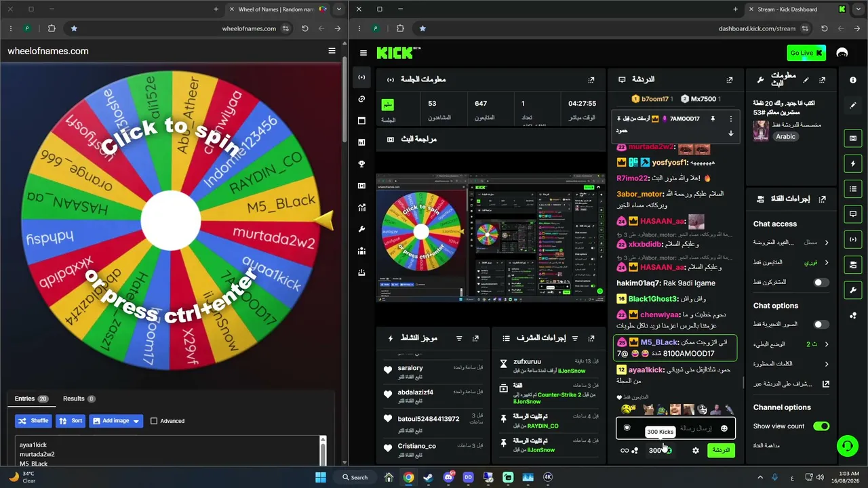Screen dimensions: 868x488
Task: Disable Show view count switch
Action: click(821, 426)
